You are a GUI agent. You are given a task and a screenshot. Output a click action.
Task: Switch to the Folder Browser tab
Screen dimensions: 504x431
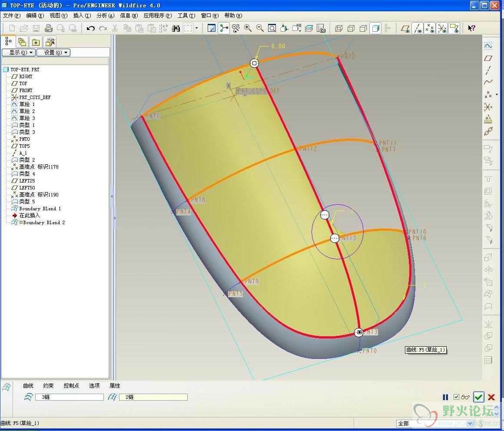22,42
